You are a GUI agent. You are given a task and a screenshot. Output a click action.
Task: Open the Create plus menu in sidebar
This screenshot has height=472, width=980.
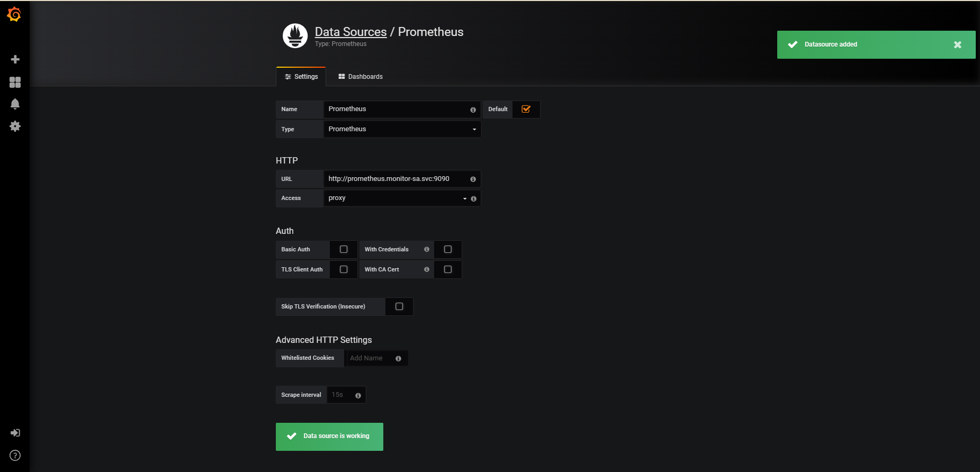click(x=15, y=59)
